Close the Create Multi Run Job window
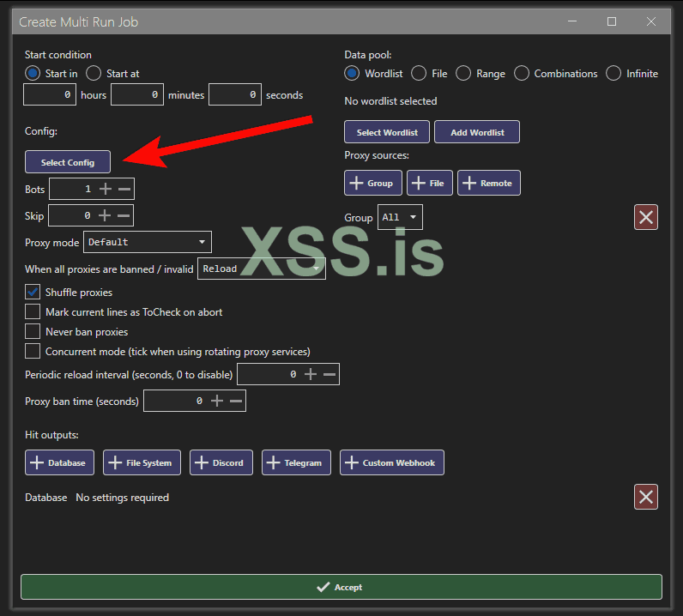 [x=650, y=21]
